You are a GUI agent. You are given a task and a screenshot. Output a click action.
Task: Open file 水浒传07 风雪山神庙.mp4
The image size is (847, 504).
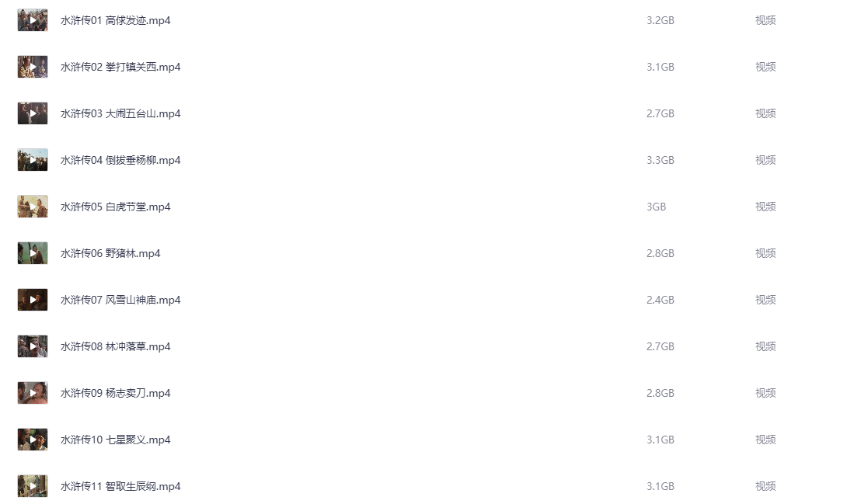pos(120,300)
